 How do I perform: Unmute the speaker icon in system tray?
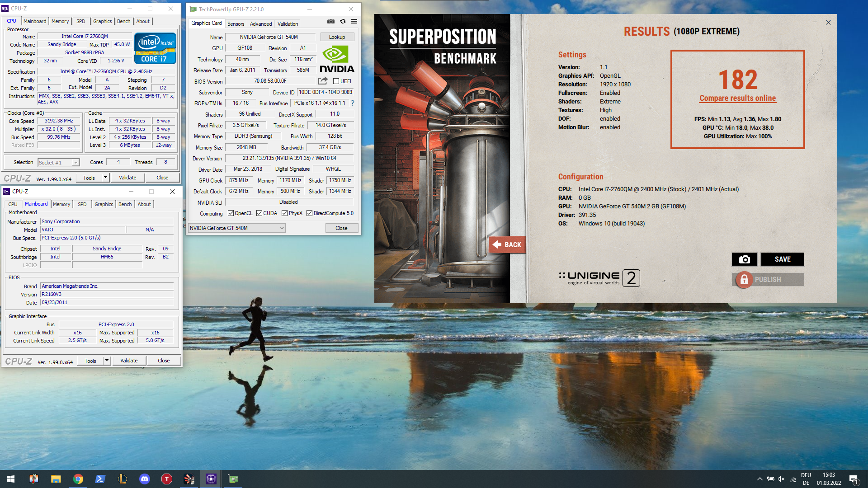pos(782,479)
